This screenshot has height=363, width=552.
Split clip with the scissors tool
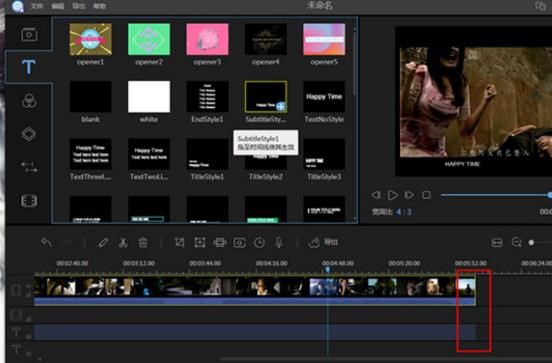pos(123,242)
